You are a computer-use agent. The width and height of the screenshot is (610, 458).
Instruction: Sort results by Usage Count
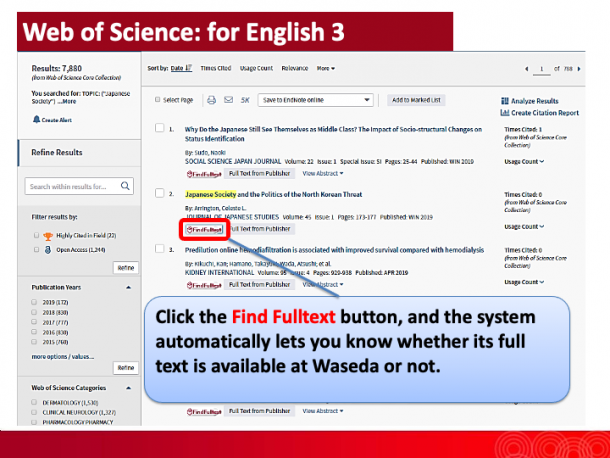(256, 68)
